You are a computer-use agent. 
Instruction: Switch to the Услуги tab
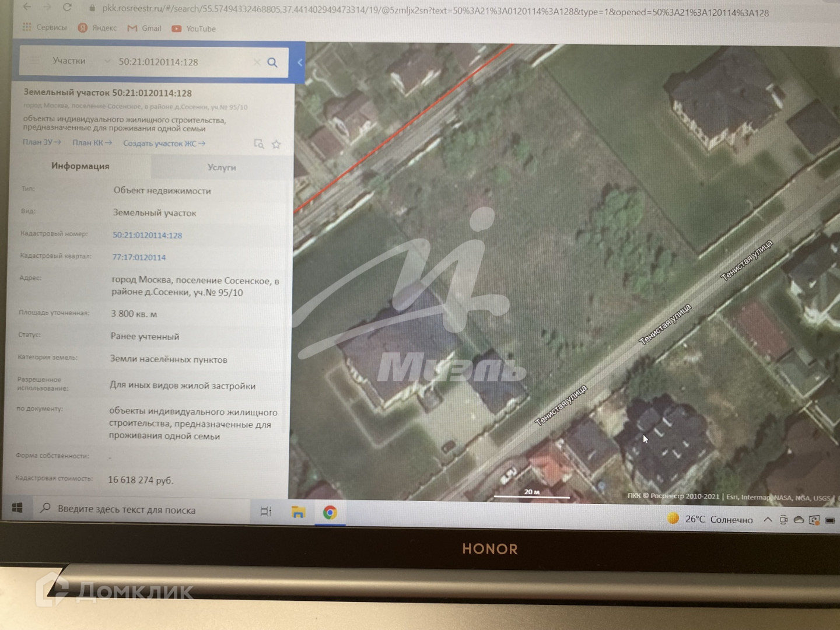point(222,167)
